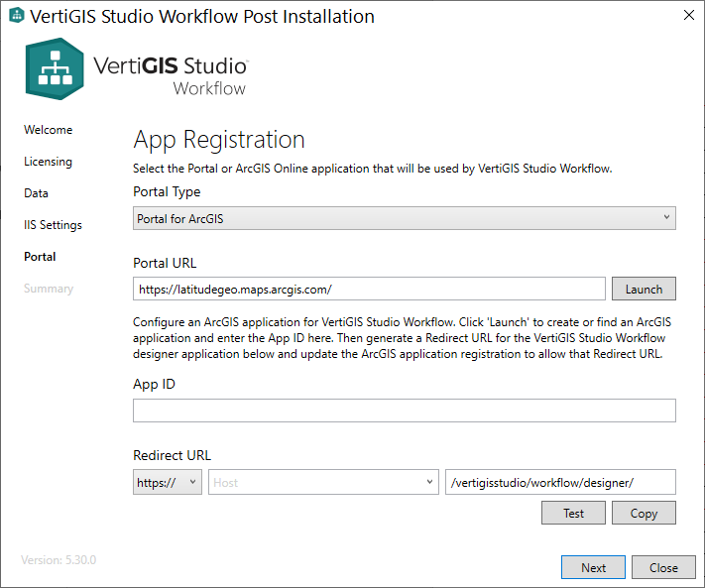Image resolution: width=705 pixels, height=588 pixels.
Task: Test the Redirect URL
Action: (x=573, y=513)
